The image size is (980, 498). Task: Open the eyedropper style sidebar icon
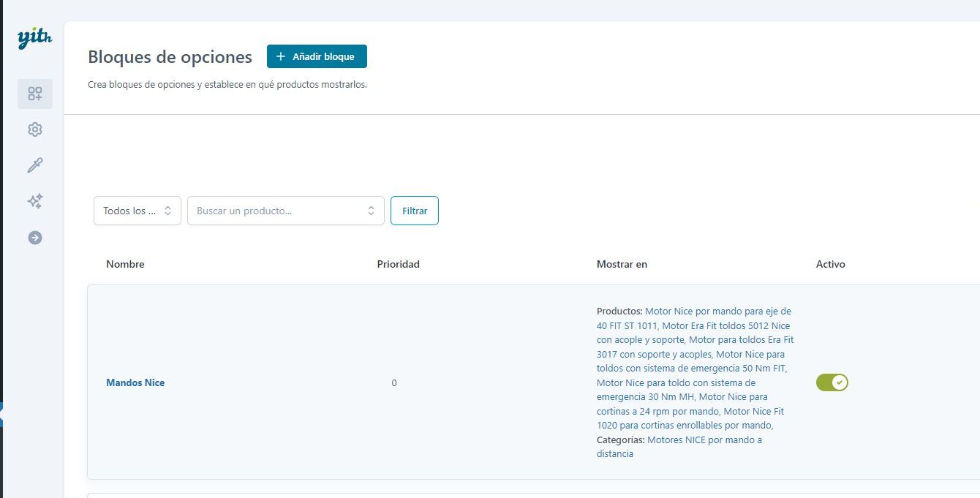(35, 165)
